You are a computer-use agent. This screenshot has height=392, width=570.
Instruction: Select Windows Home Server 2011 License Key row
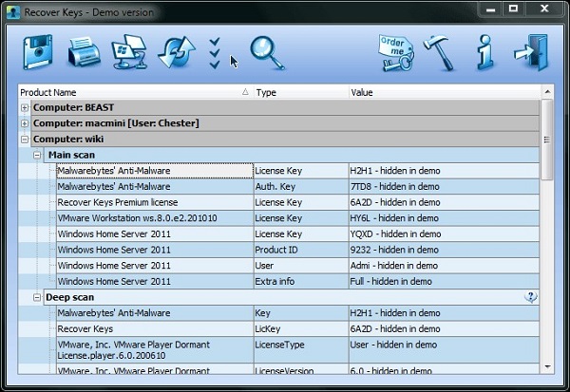tap(297, 233)
